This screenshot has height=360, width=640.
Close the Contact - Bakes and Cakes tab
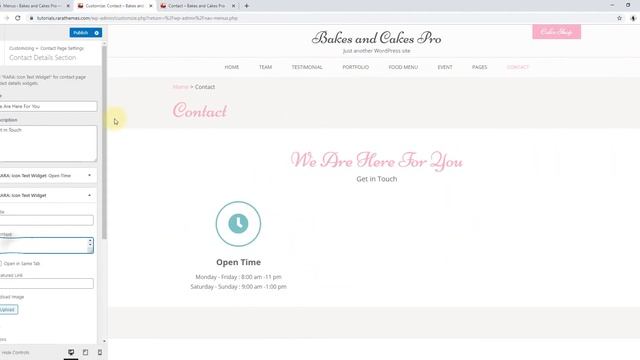[233, 6]
